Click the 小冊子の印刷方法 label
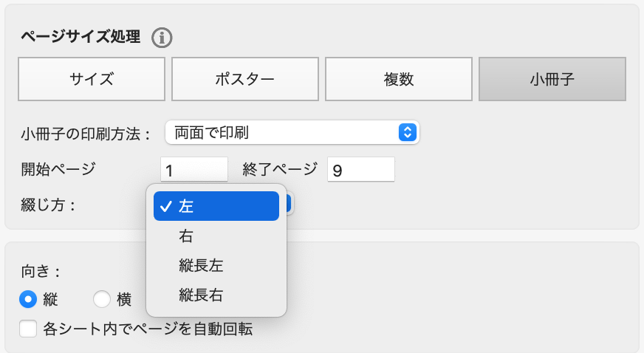The image size is (644, 353). pos(86,134)
